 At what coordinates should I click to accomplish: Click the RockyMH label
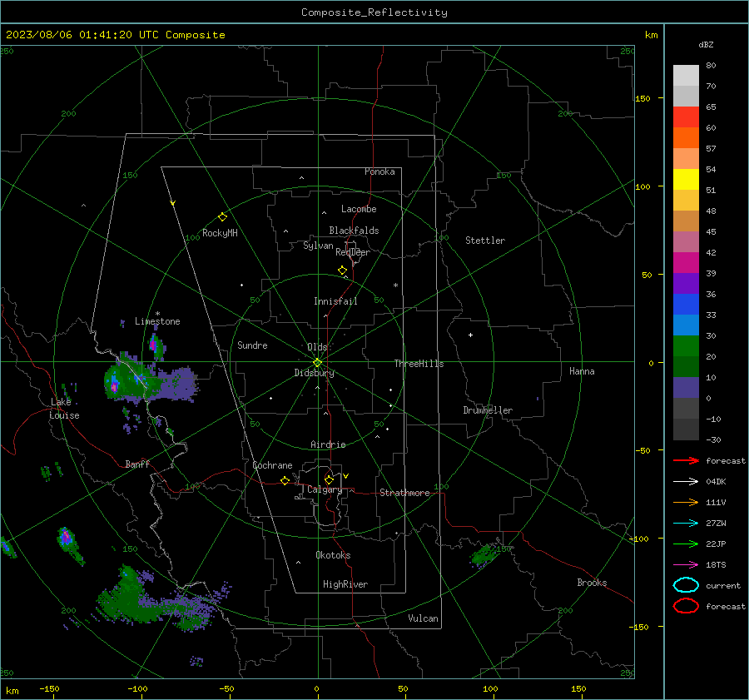point(220,234)
